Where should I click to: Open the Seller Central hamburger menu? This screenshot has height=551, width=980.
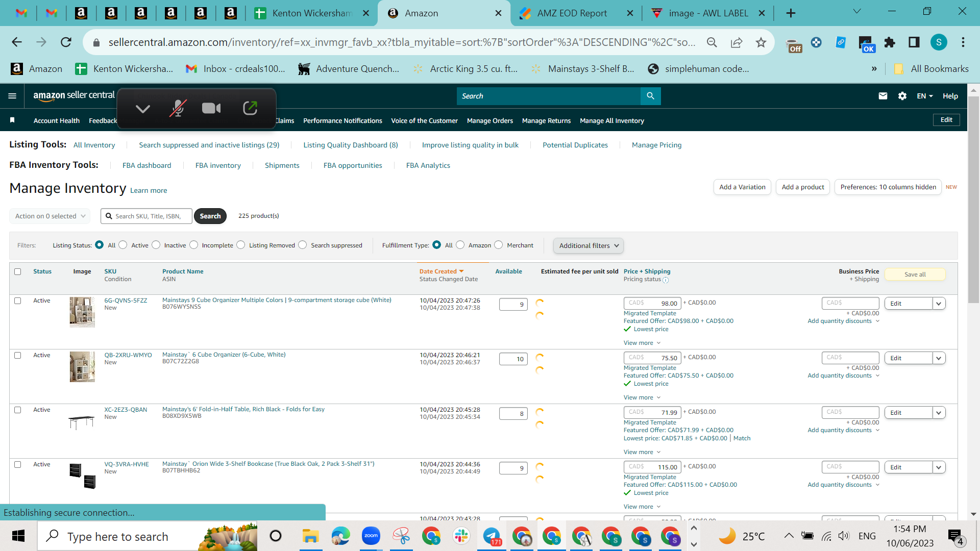pos(12,96)
